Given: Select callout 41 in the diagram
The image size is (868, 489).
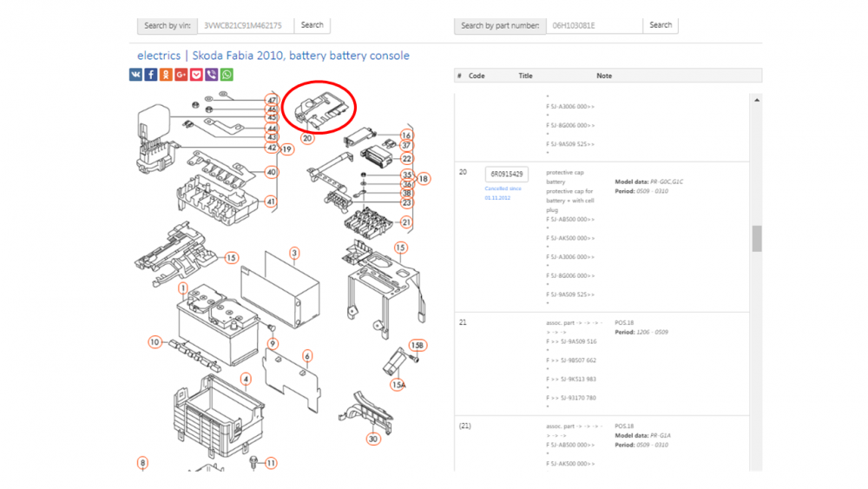Looking at the screenshot, I should point(271,202).
